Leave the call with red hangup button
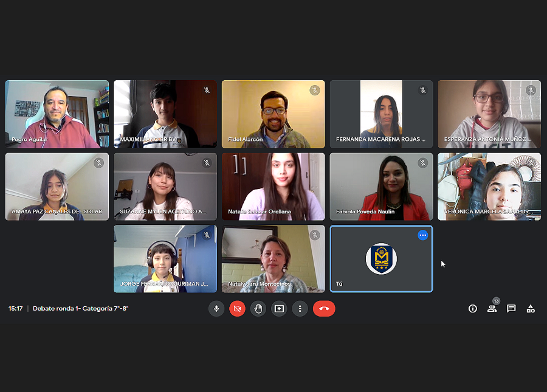 [x=324, y=309]
